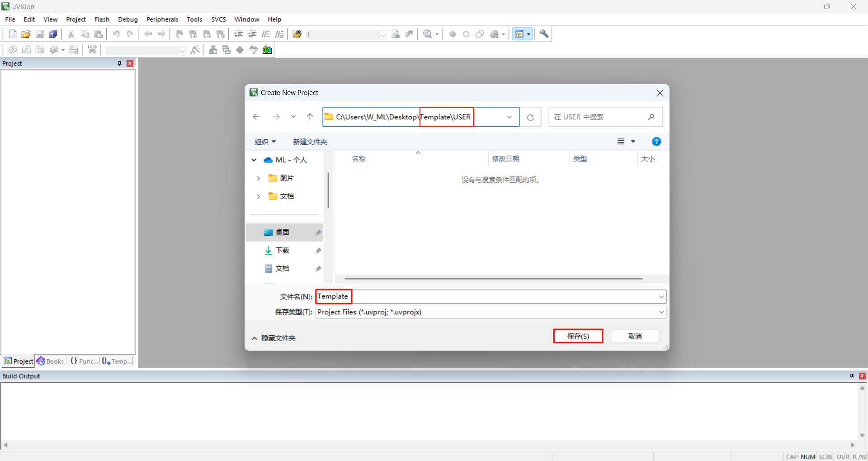This screenshot has height=461, width=868.
Task: Click the help question mark in dialog
Action: coord(656,142)
